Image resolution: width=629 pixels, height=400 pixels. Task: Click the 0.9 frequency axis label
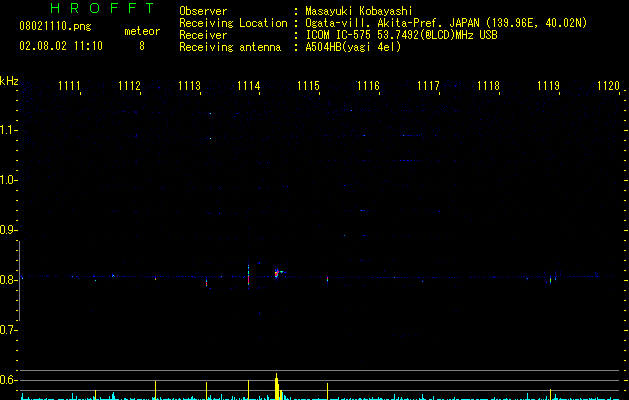pos(8,230)
